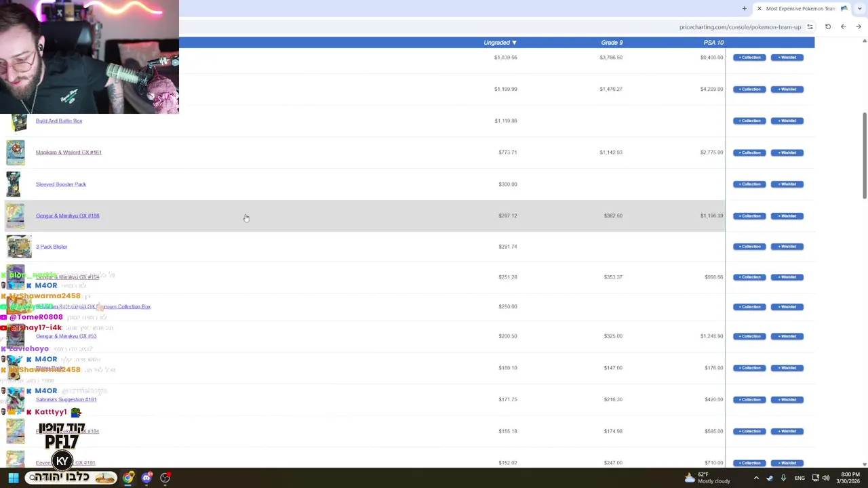Open the weather widget showing 62°F
This screenshot has height=488, width=868.
[707, 478]
